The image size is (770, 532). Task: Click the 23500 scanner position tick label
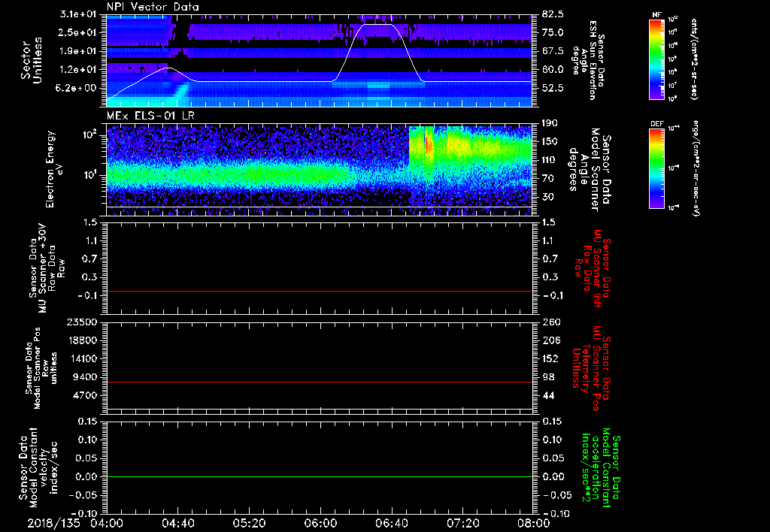82,322
